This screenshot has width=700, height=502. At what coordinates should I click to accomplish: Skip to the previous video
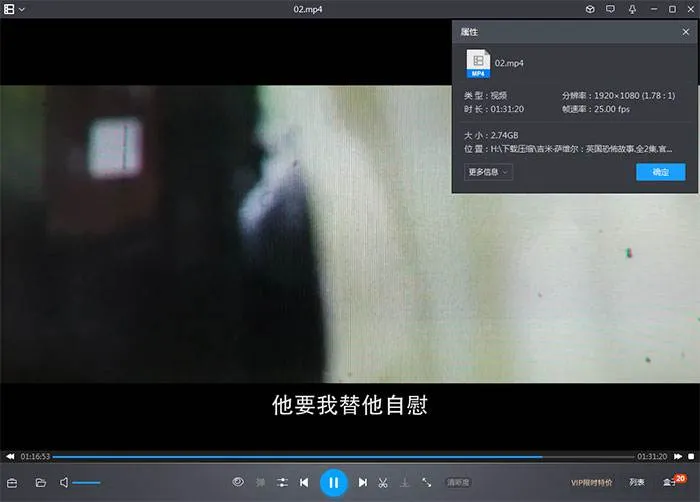tap(304, 483)
